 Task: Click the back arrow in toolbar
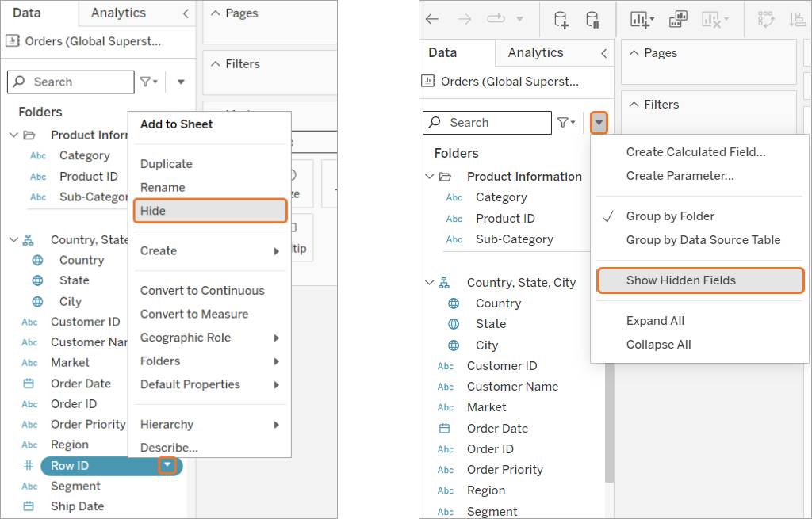coord(432,20)
